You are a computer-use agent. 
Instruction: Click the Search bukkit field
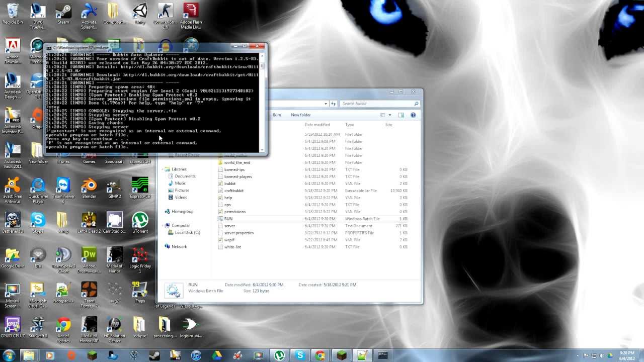[380, 104]
